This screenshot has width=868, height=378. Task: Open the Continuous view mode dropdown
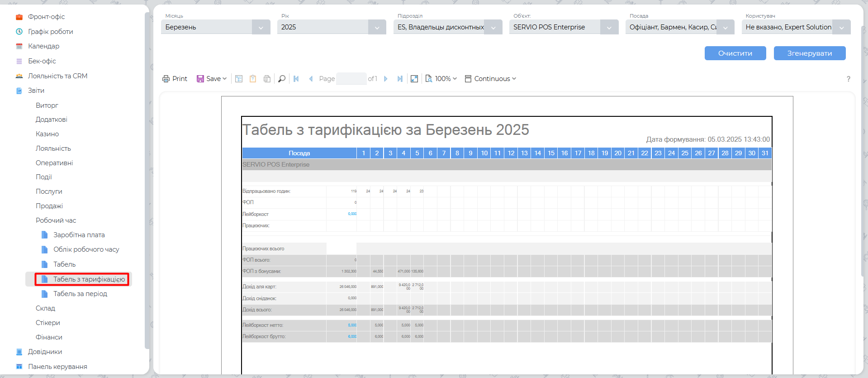pos(490,79)
